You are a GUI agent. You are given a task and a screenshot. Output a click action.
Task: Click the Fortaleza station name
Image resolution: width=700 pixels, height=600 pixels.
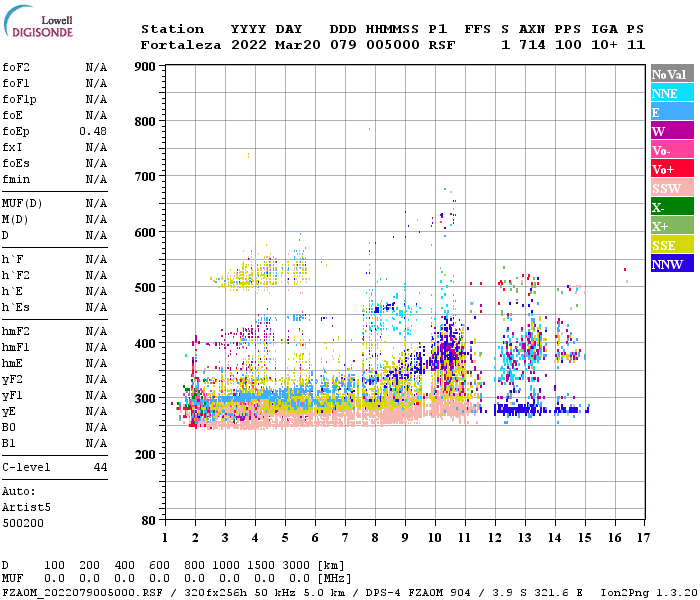pos(181,45)
